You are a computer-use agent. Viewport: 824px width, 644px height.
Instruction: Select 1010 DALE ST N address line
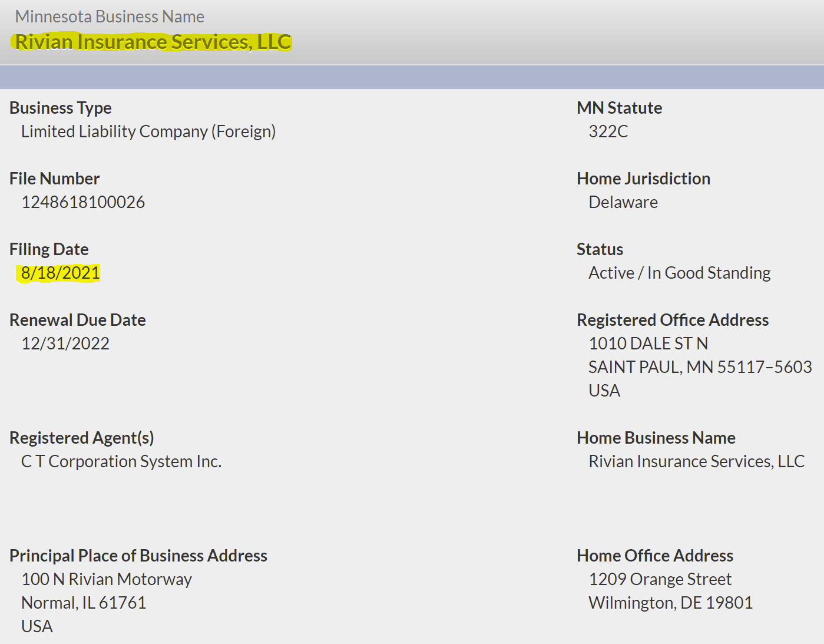[648, 344]
